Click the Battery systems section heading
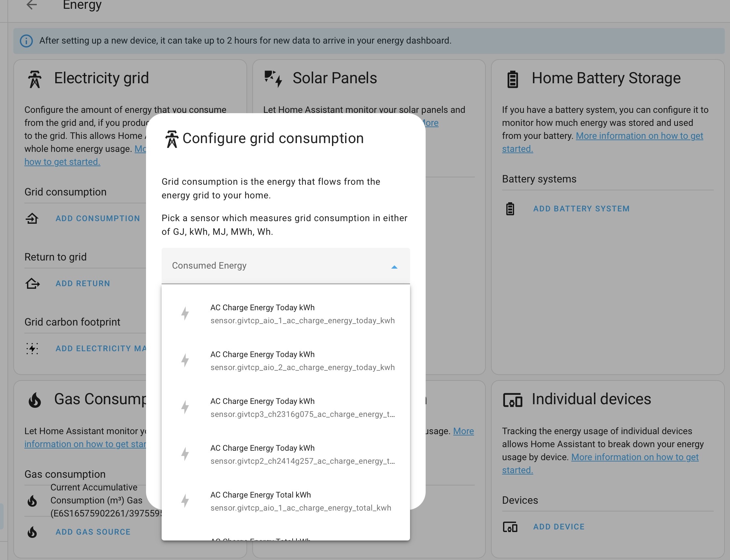The height and width of the screenshot is (560, 730). click(x=539, y=179)
